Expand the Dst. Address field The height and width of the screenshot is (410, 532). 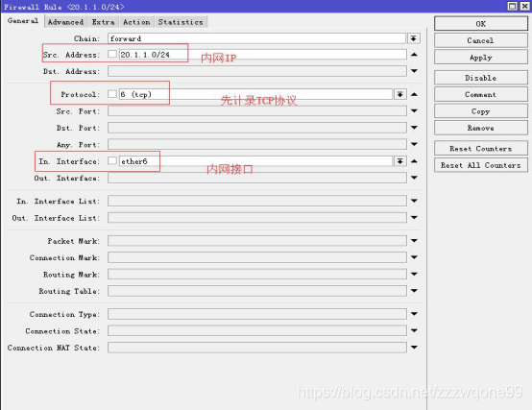pyautogui.click(x=414, y=71)
